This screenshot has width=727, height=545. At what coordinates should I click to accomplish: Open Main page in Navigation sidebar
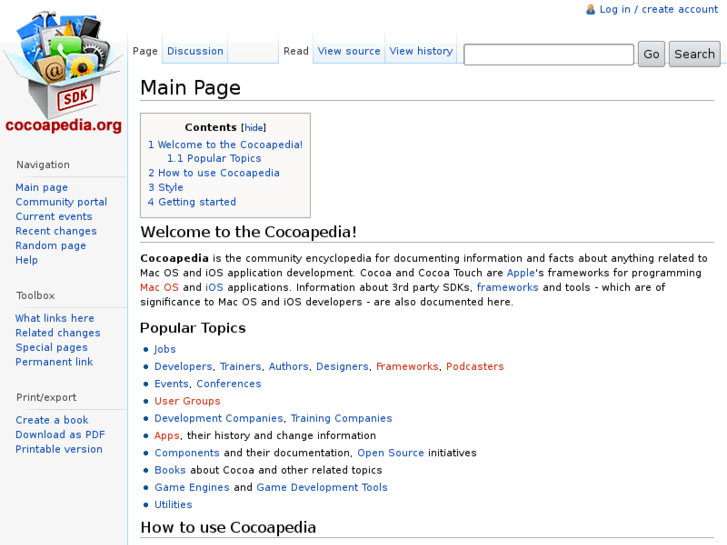pos(42,187)
